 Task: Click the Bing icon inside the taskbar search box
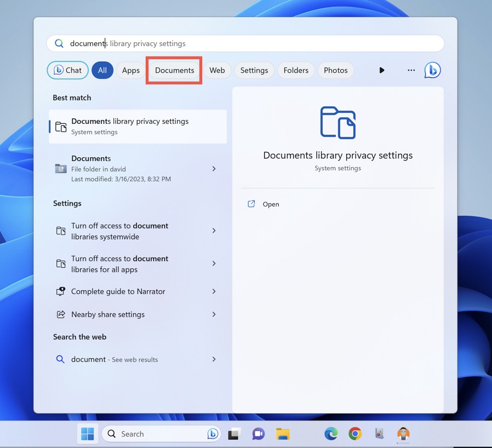click(213, 433)
